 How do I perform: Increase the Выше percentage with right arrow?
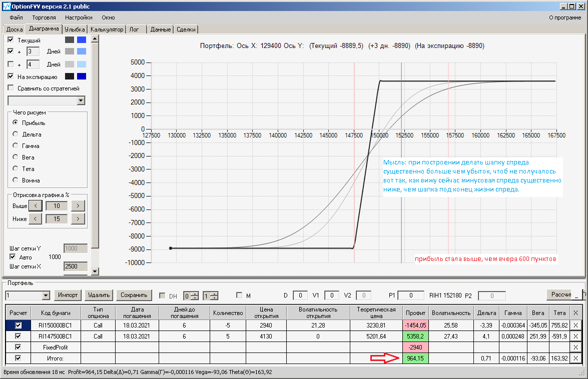pos(78,205)
